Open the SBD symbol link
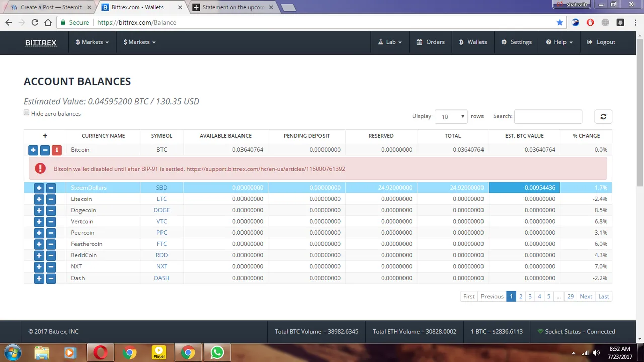This screenshot has height=362, width=644. (x=162, y=188)
